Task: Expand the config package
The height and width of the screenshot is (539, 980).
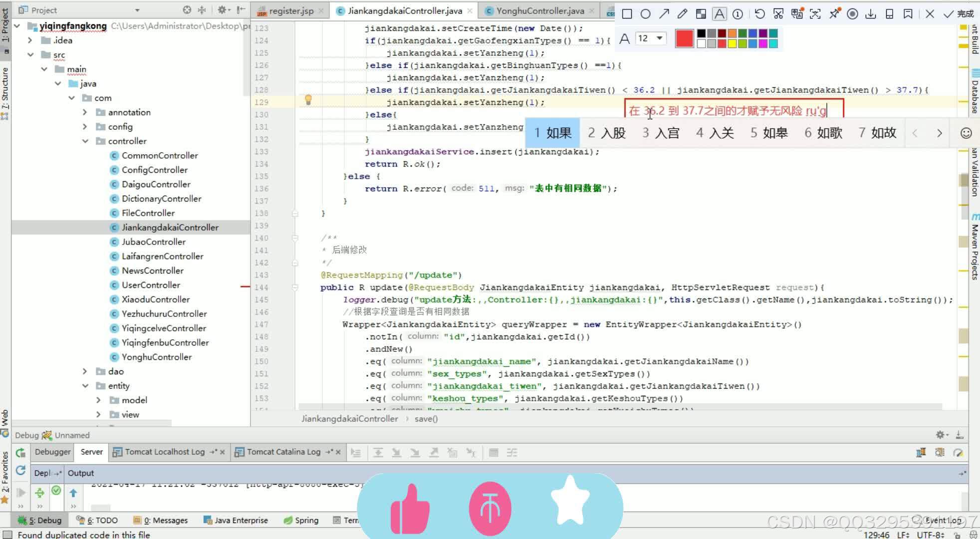Action: pyautogui.click(x=85, y=127)
